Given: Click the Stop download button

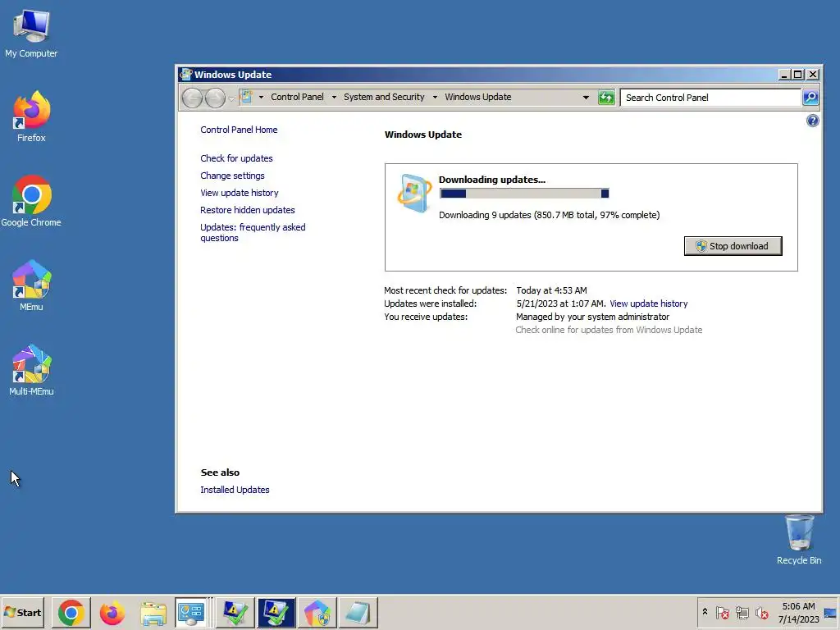Looking at the screenshot, I should coord(733,246).
